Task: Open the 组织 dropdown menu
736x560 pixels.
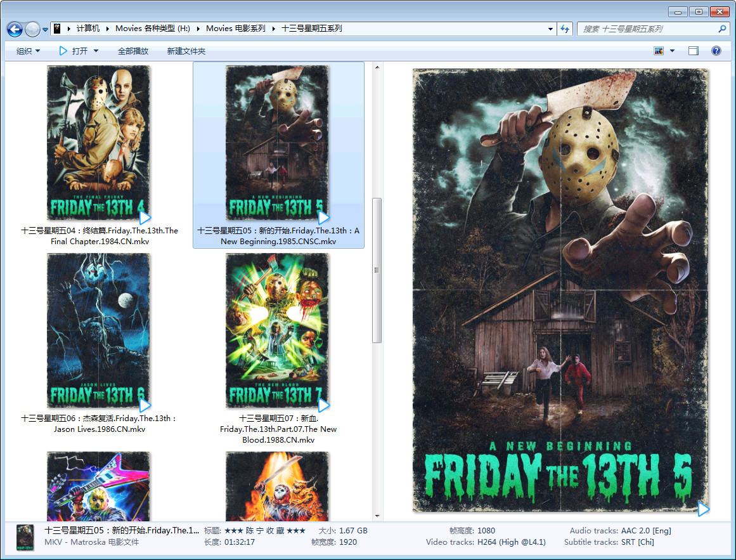Action: (28, 51)
